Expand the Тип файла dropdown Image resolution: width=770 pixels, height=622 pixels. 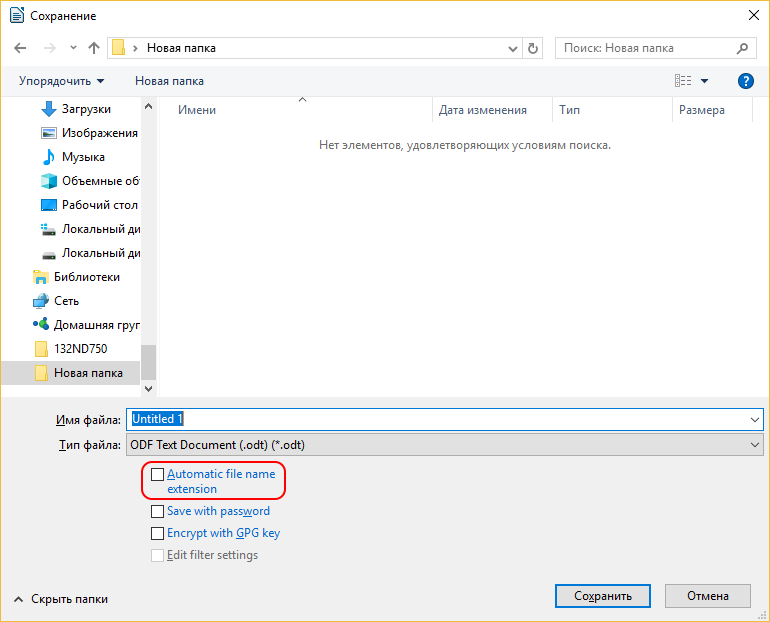pyautogui.click(x=754, y=445)
